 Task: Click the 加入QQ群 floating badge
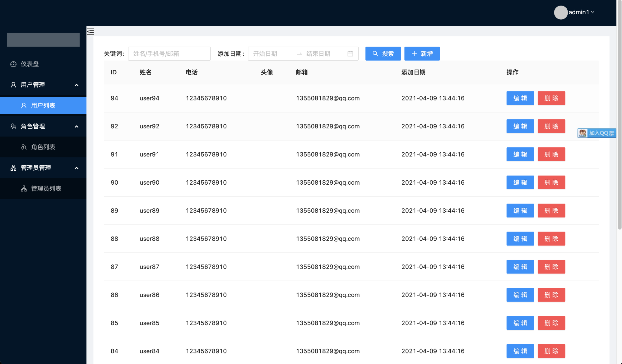click(596, 133)
